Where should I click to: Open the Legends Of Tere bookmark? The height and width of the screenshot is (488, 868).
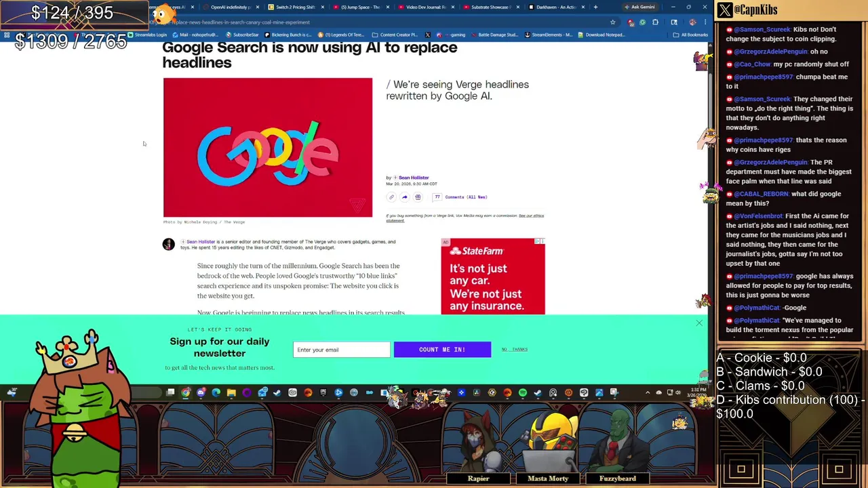[342, 35]
